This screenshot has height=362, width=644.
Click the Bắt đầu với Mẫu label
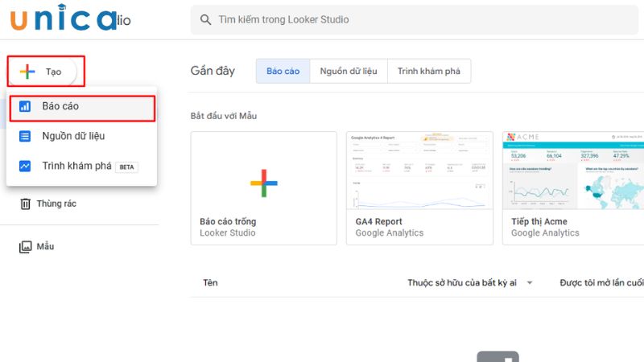tap(224, 116)
